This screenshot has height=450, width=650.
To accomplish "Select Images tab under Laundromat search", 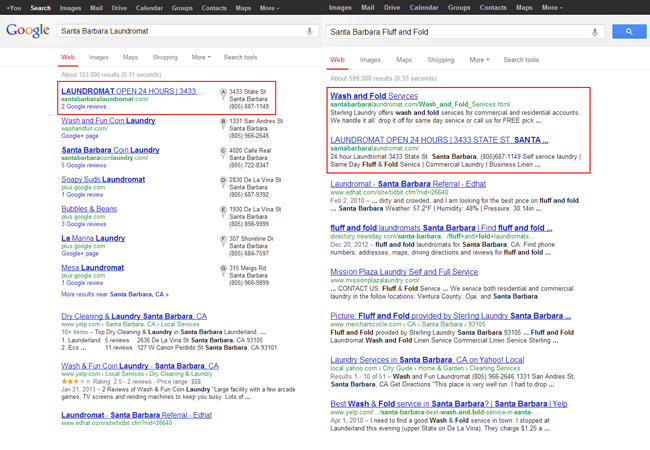I will (99, 57).
